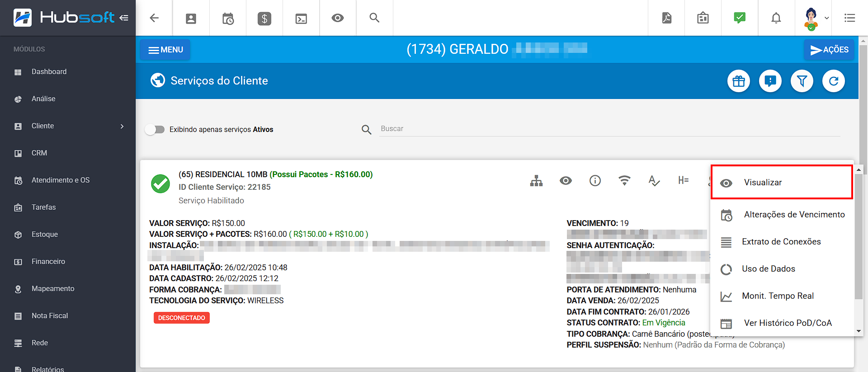Click the Em Vigência contract status
The width and height of the screenshot is (868, 372).
point(664,323)
